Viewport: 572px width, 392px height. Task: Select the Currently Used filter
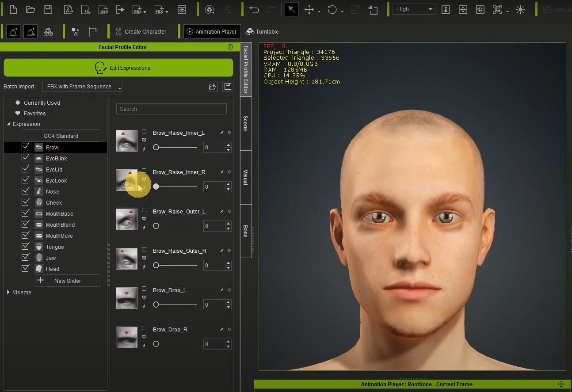pos(42,103)
